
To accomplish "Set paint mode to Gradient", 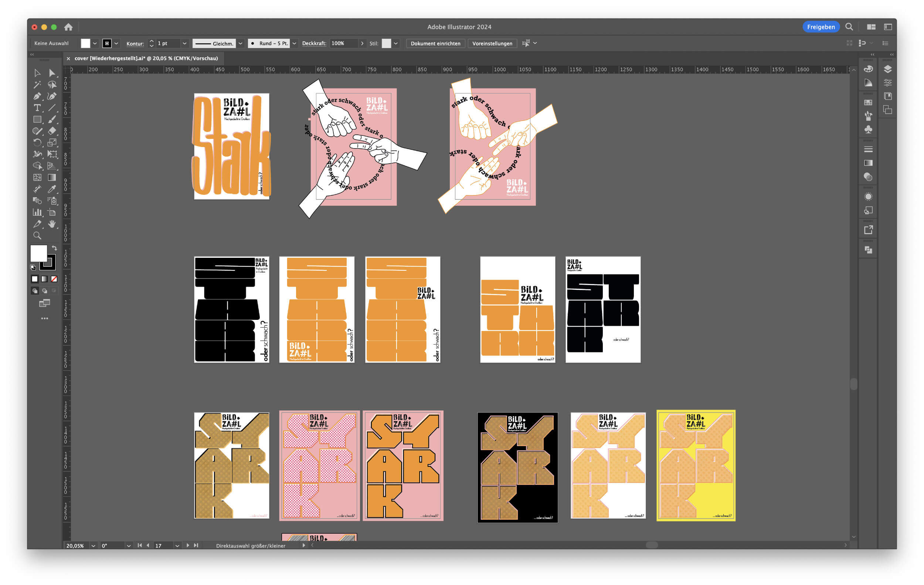I will [x=44, y=279].
